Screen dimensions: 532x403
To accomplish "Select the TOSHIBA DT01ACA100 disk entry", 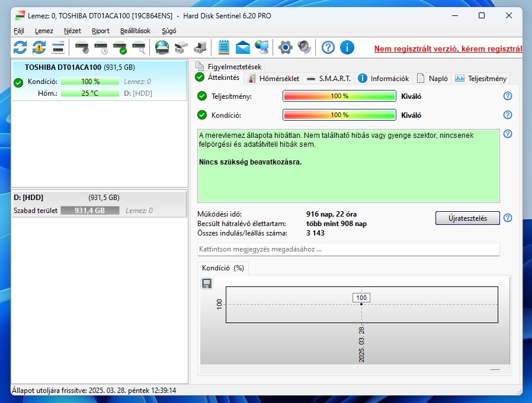I will click(x=99, y=80).
